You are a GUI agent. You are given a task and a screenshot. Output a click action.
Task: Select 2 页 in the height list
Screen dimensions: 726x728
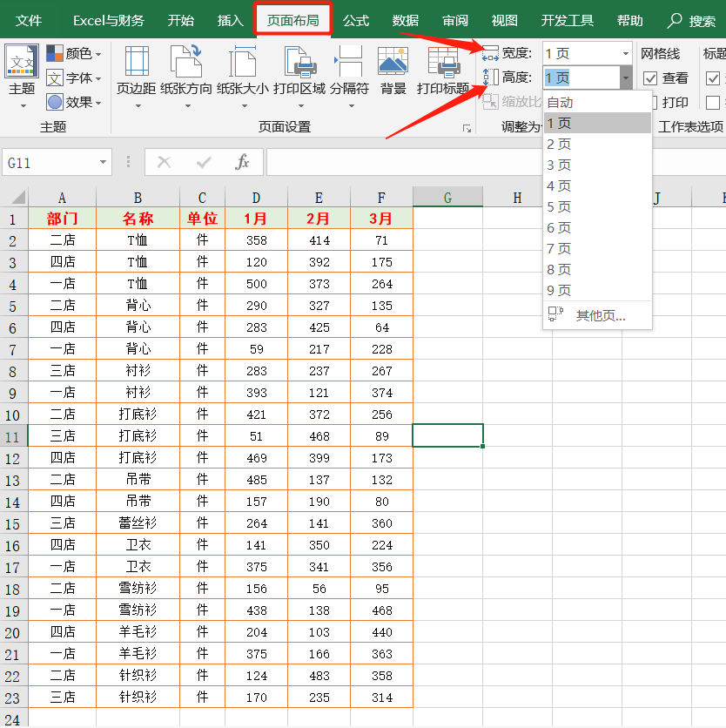coord(597,144)
